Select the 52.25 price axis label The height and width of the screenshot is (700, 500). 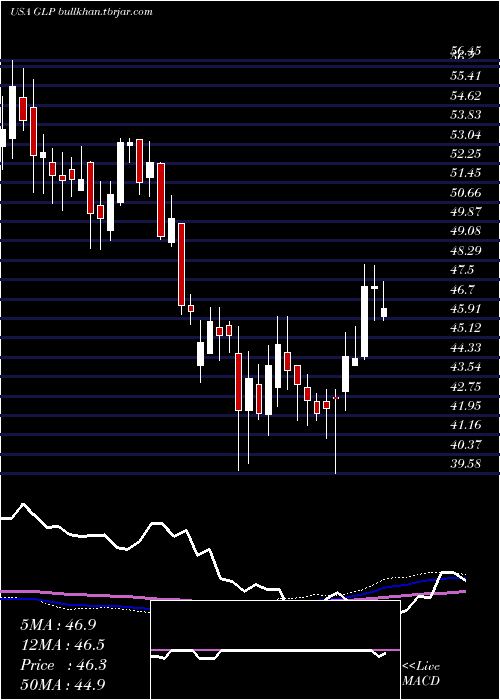[466, 154]
